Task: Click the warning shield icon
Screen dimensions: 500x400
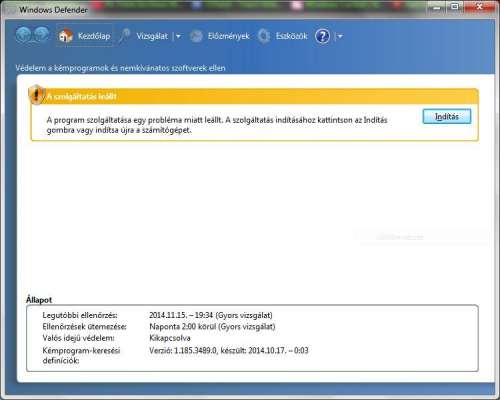Action: click(37, 94)
